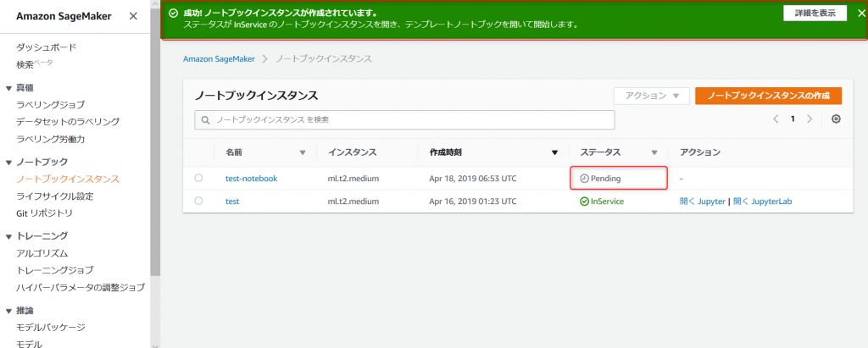Open the test-notebook instance link
868x348 pixels.
click(x=251, y=178)
